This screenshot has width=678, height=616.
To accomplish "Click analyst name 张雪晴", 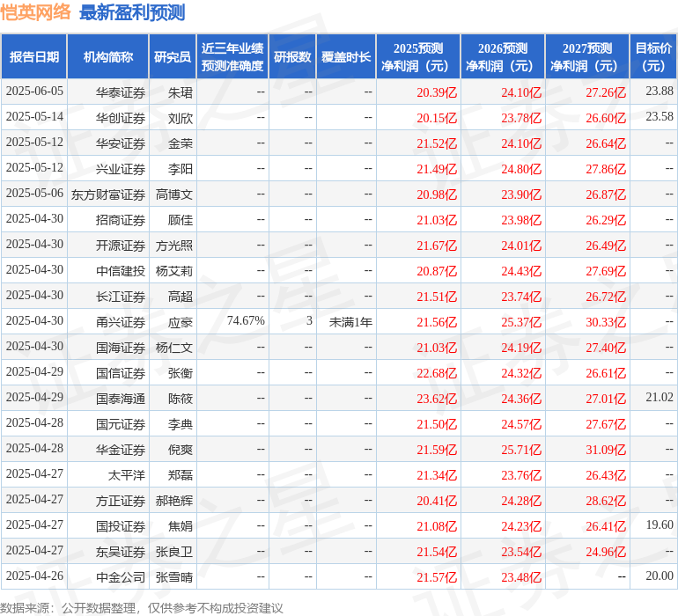I will tap(174, 577).
